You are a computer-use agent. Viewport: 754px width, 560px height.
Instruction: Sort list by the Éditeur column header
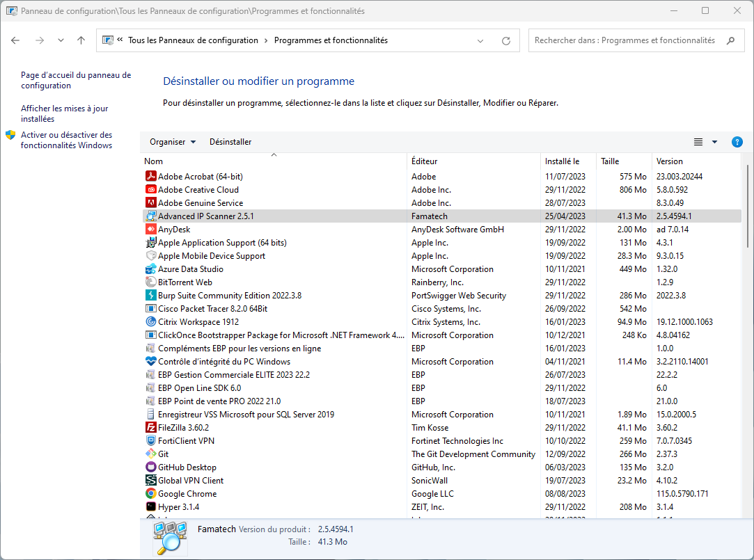[x=424, y=161]
